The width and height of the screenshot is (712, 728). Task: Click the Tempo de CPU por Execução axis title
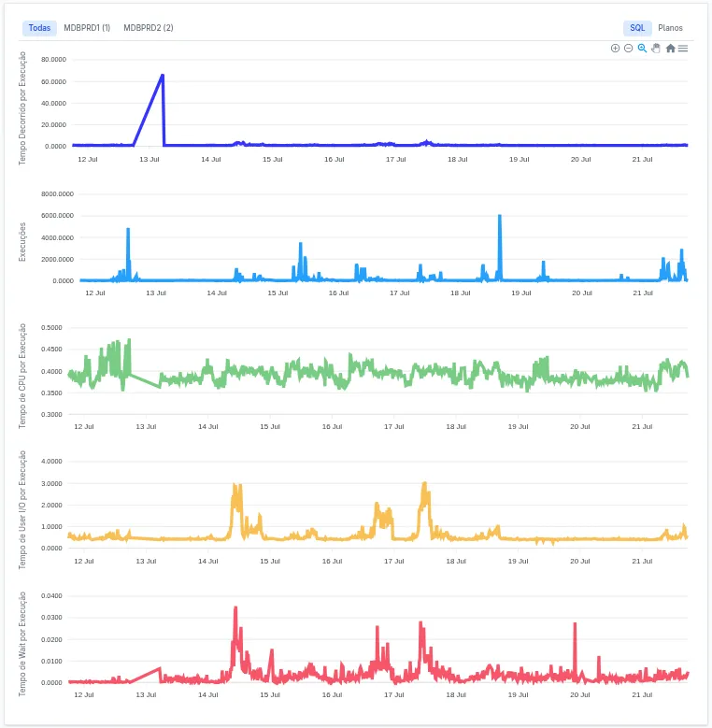23,376
